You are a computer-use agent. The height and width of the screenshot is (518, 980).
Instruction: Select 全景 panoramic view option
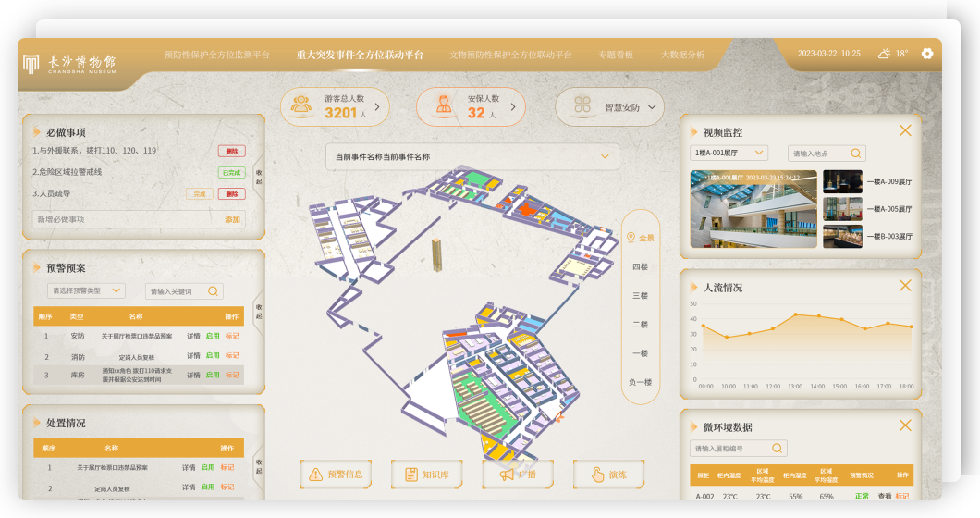(641, 238)
